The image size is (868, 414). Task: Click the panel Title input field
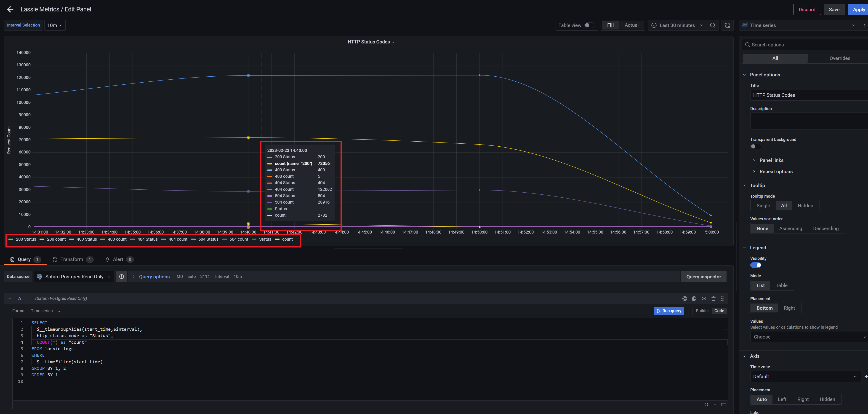click(809, 95)
